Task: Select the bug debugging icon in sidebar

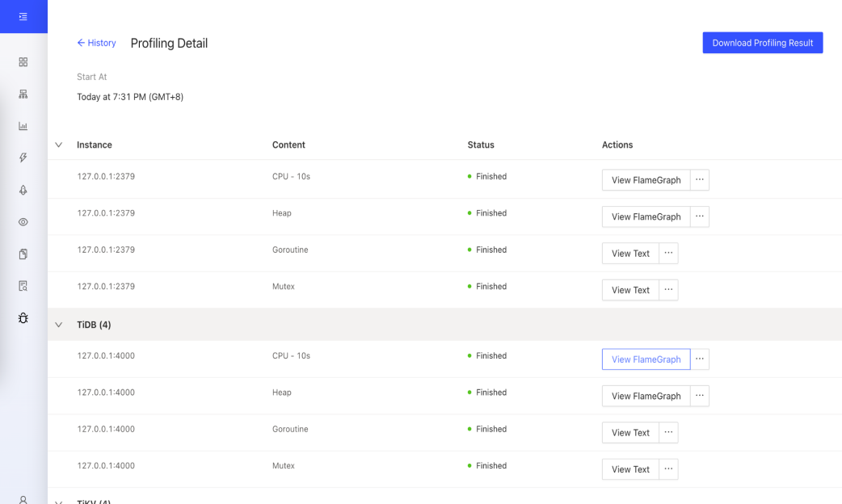Action: pyautogui.click(x=23, y=318)
